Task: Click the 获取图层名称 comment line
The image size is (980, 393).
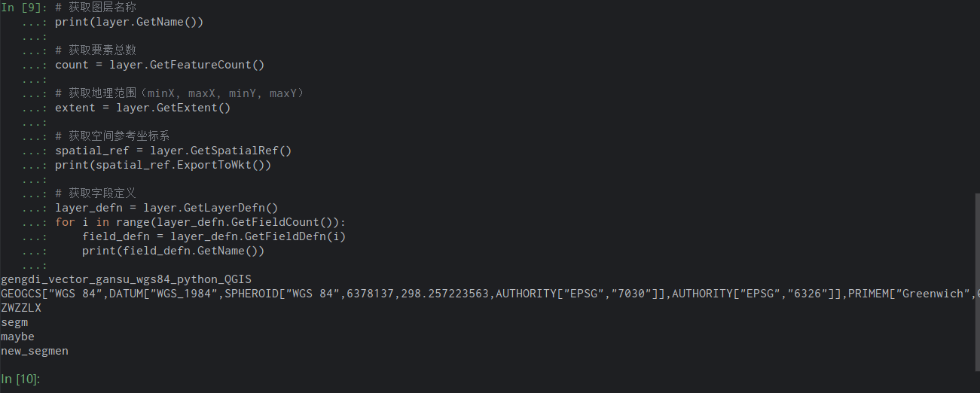Action: tap(96, 8)
